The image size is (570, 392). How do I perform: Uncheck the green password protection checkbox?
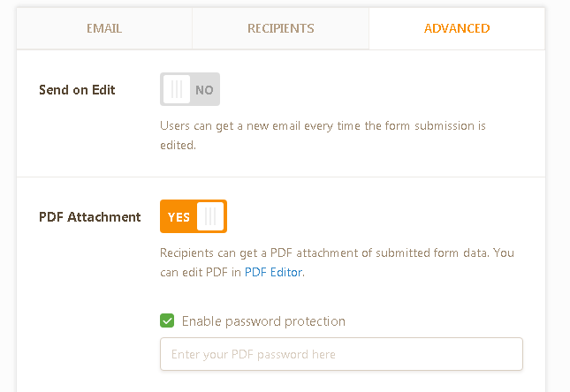tap(167, 320)
